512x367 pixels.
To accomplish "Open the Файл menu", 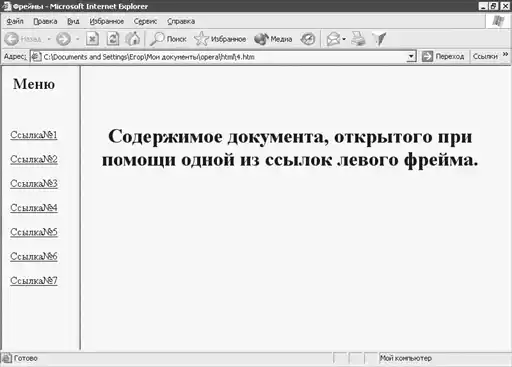I will (15, 21).
